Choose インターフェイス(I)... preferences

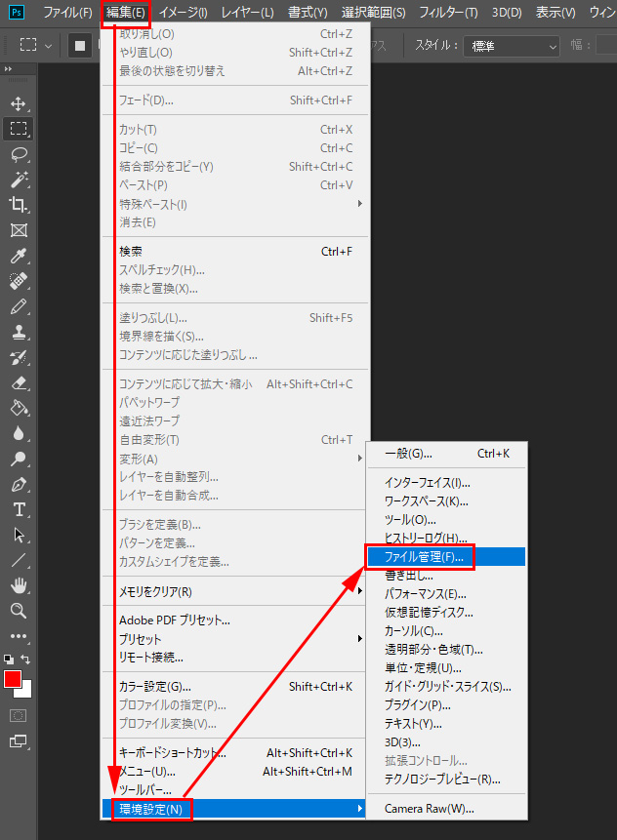[446, 483]
